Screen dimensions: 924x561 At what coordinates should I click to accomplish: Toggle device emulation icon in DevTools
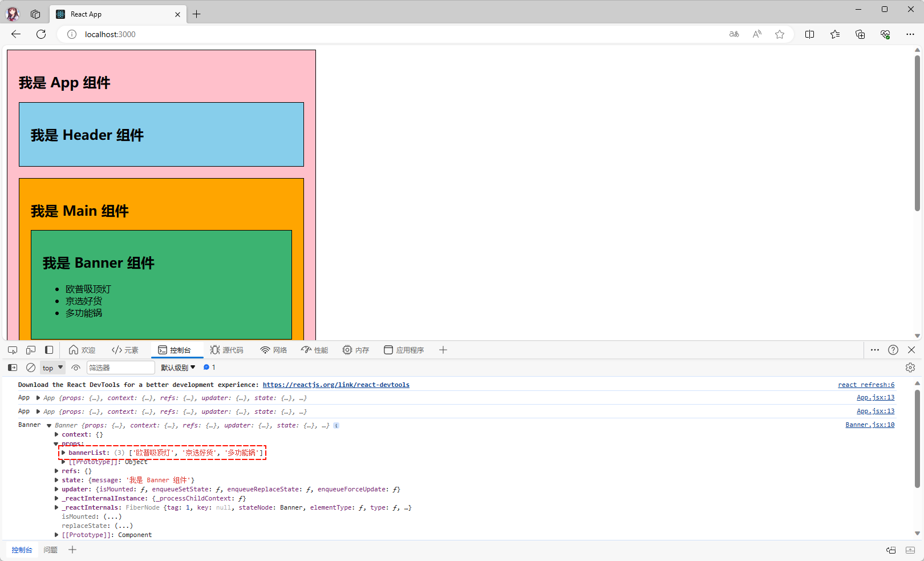(x=31, y=350)
